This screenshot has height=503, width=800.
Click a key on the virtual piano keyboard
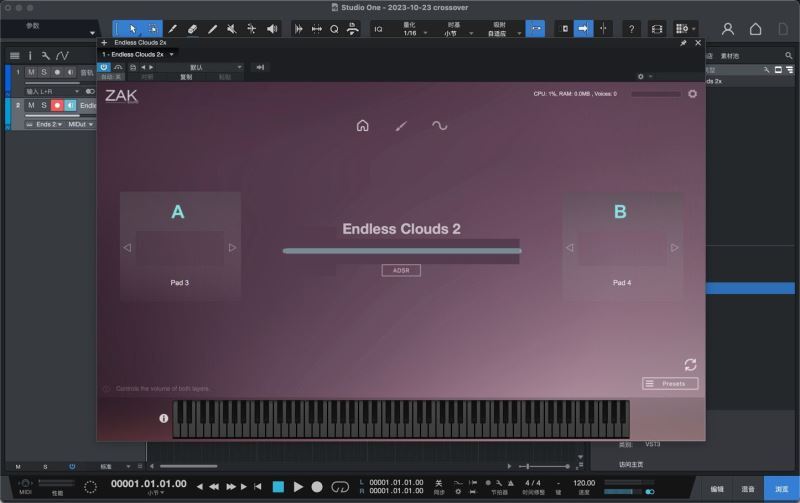point(401,419)
